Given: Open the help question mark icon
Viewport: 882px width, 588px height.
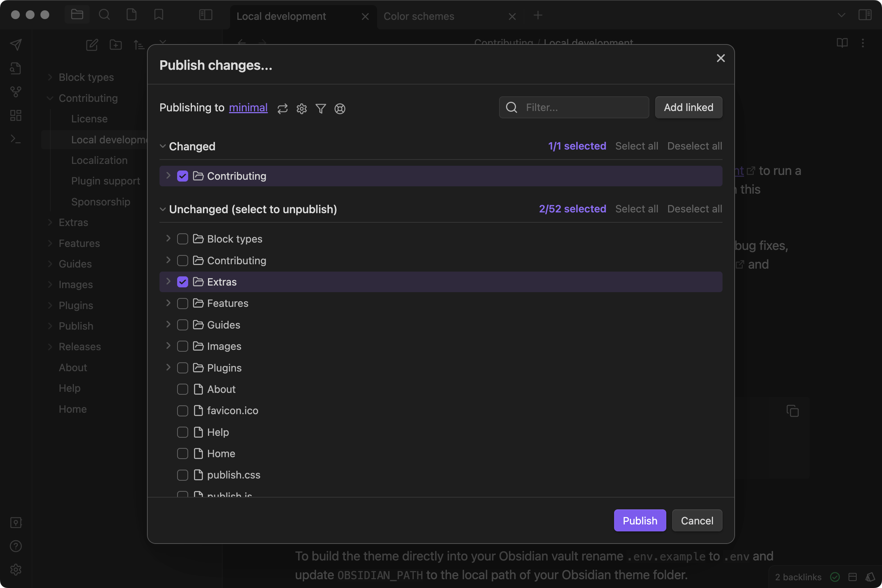Looking at the screenshot, I should pos(16,546).
